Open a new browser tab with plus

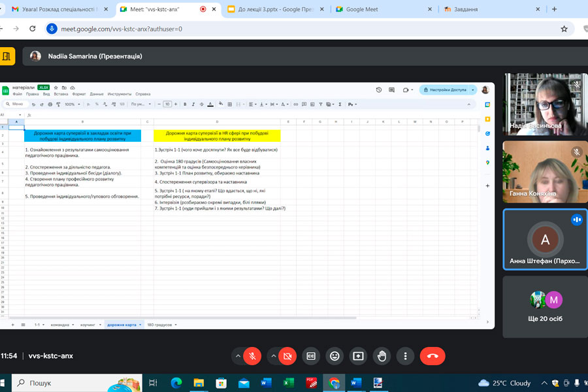click(554, 9)
